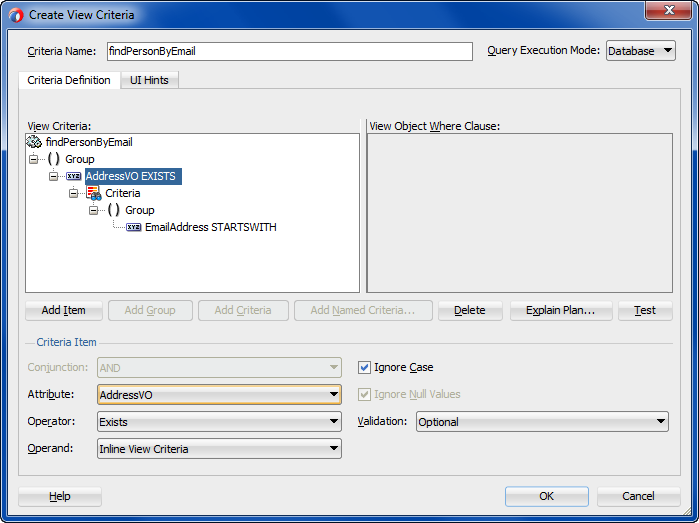This screenshot has height=523, width=699.
Task: Click the Add Item button
Action: [64, 310]
